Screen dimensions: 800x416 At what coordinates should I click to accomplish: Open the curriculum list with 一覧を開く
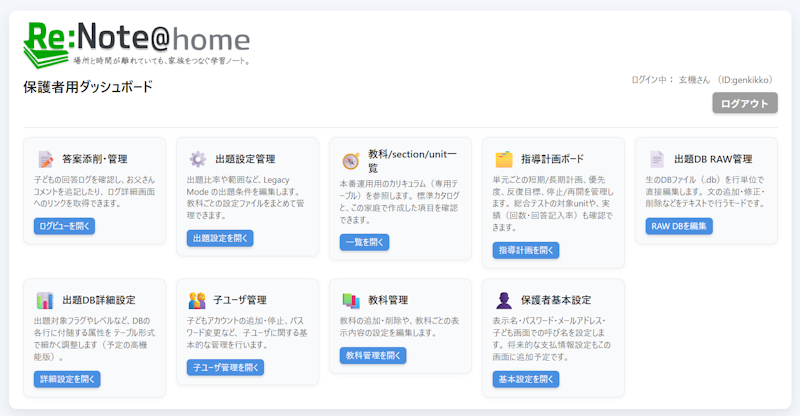tap(364, 242)
